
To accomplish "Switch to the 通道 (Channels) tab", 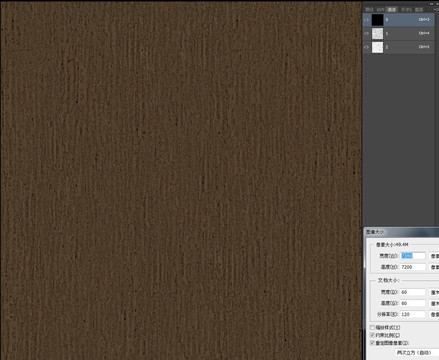I will click(392, 10).
